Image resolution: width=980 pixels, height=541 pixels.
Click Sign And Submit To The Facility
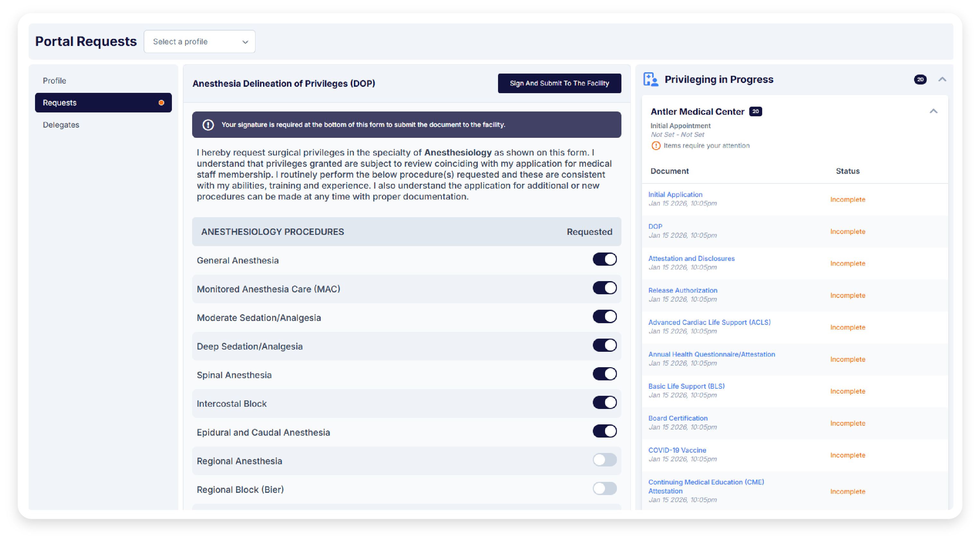[559, 83]
